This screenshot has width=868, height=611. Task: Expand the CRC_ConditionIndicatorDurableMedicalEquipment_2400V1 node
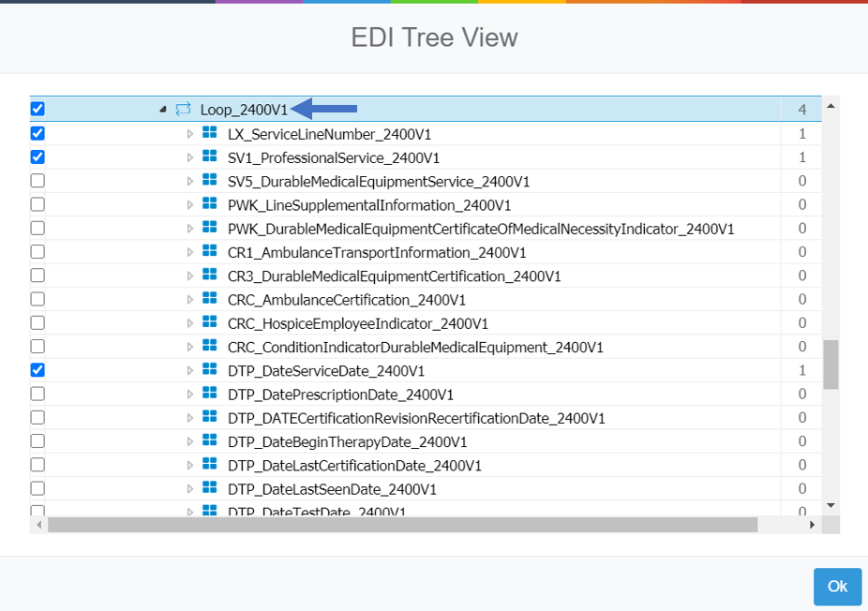coord(190,347)
